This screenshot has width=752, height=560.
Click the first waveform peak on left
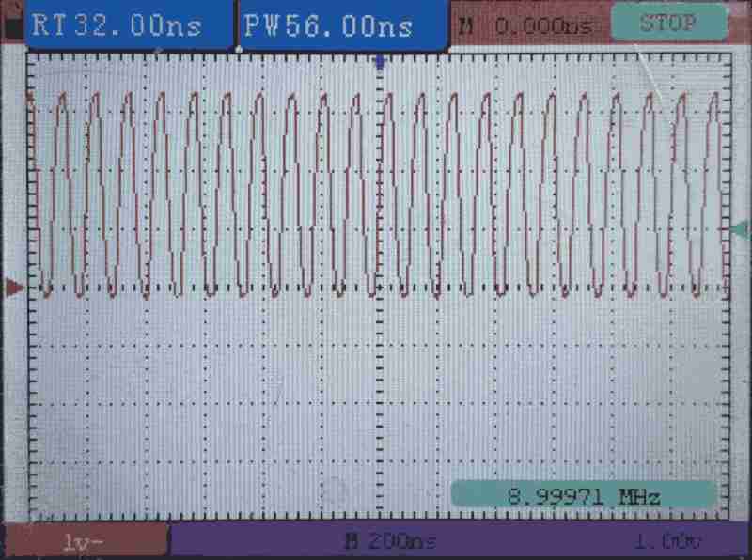[x=62, y=96]
